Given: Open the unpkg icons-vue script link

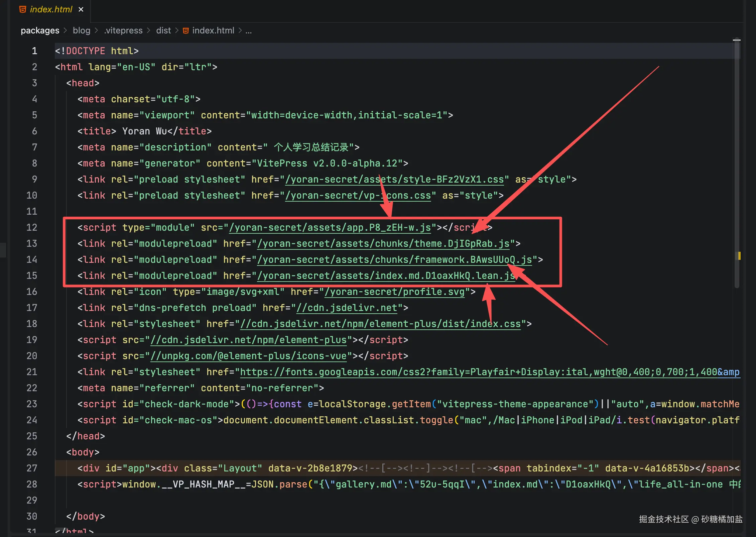Looking at the screenshot, I should 248,356.
